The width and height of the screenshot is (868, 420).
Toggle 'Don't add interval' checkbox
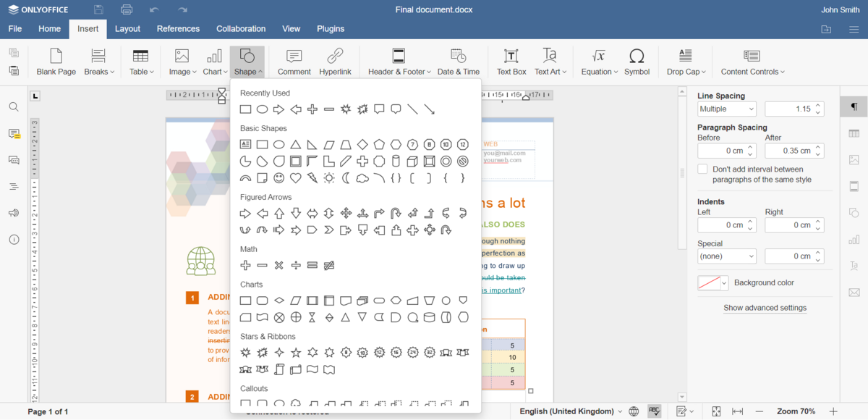(x=702, y=169)
